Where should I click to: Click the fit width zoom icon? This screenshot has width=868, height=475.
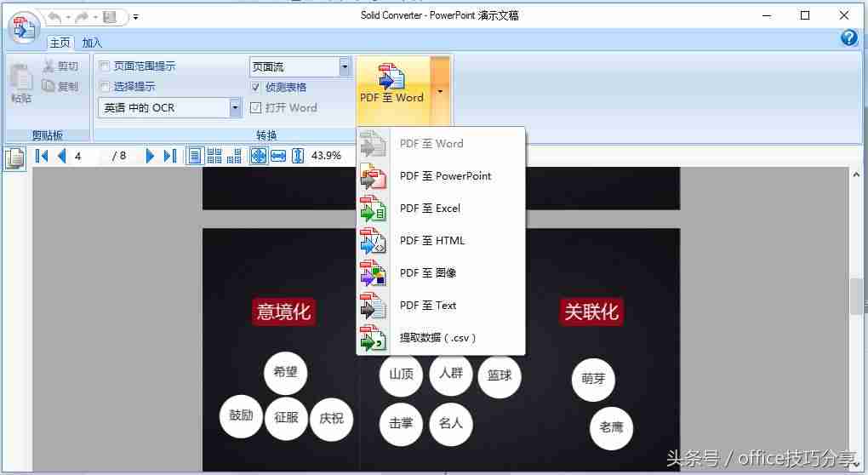[278, 156]
